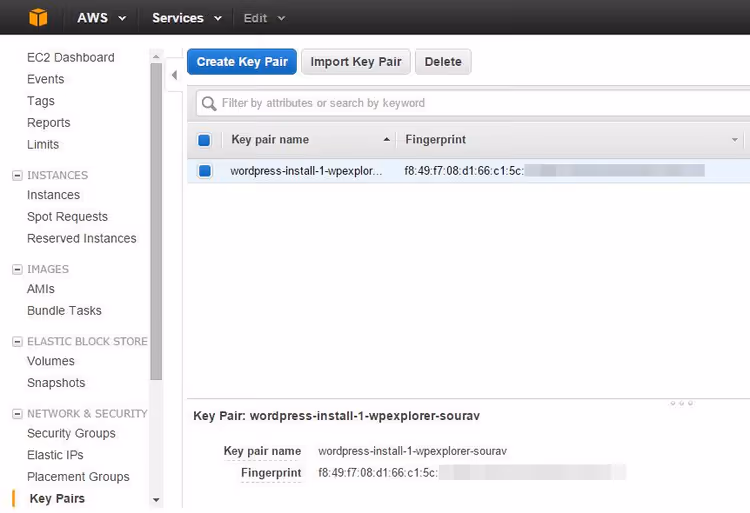Click the sidebar scrollbar down arrow
The height and width of the screenshot is (513, 750).
(156, 500)
